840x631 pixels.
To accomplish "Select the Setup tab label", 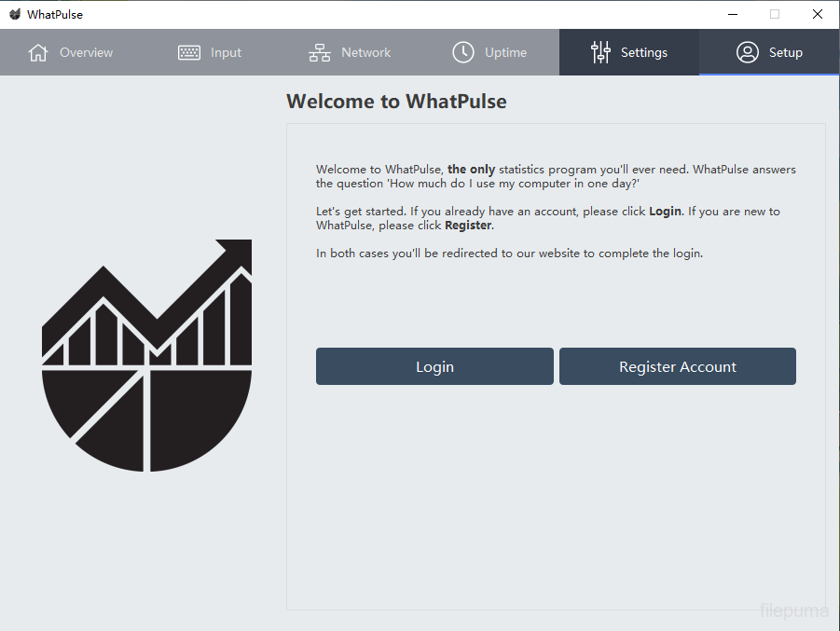I will 785,53.
